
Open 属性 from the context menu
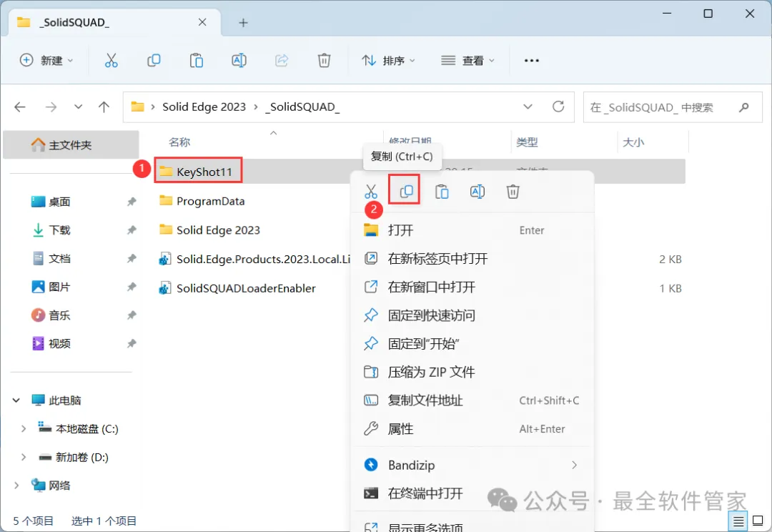pos(474,428)
